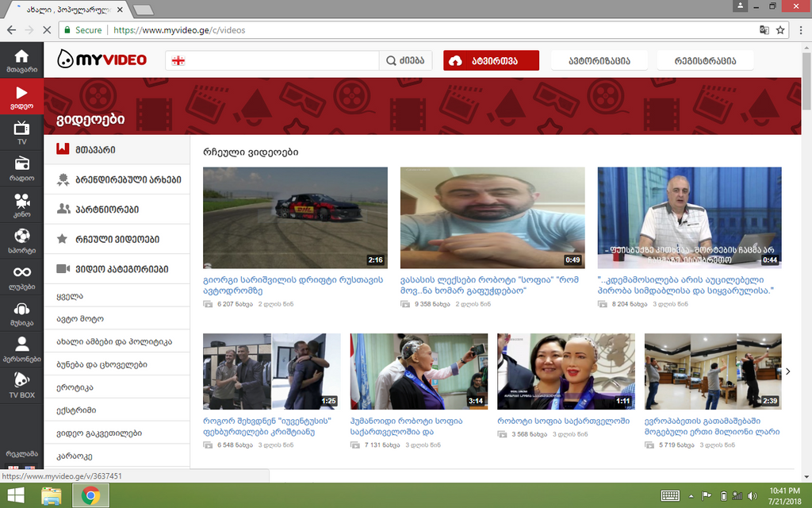The width and height of the screenshot is (812, 508).
Task: Select ბრენდირებული არხები menu item
Action: [x=117, y=180]
